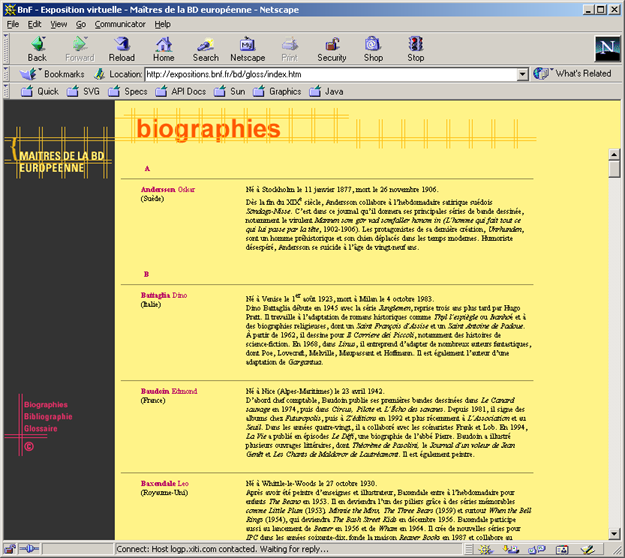The height and width of the screenshot is (558, 625).
Task: Click the Security padlock icon
Action: click(x=331, y=43)
